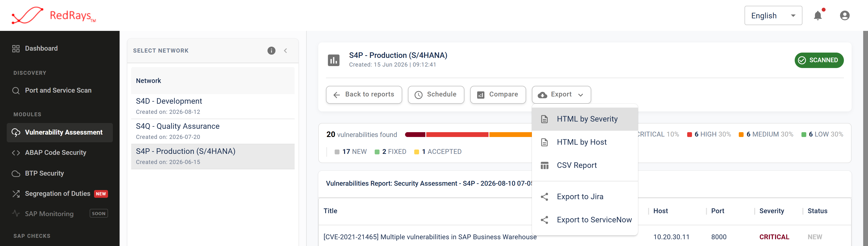Open Segregation of Duties module
Screen dimensions: 868x246
[60, 194]
